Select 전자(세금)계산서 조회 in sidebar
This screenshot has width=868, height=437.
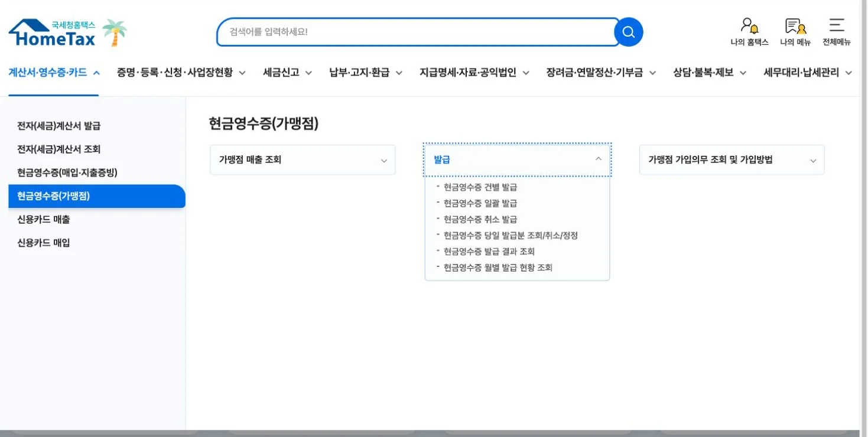click(59, 149)
